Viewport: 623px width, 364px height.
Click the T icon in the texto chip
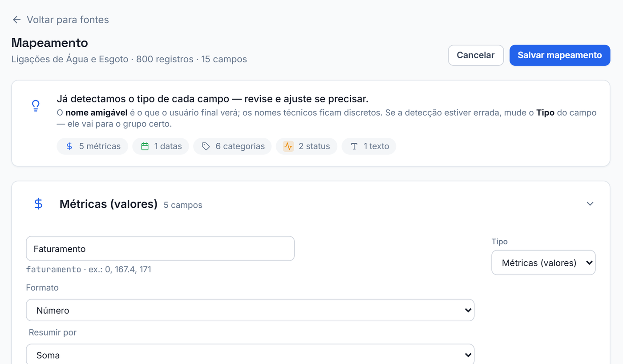(x=354, y=146)
